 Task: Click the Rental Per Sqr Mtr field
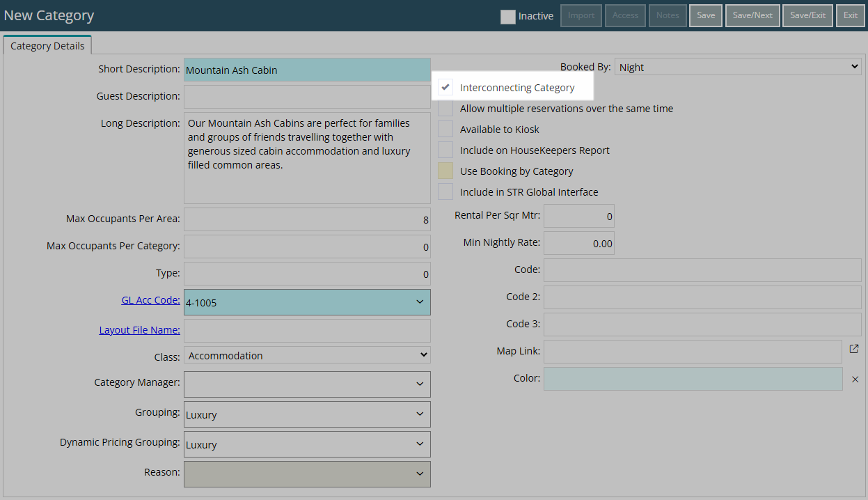click(578, 216)
